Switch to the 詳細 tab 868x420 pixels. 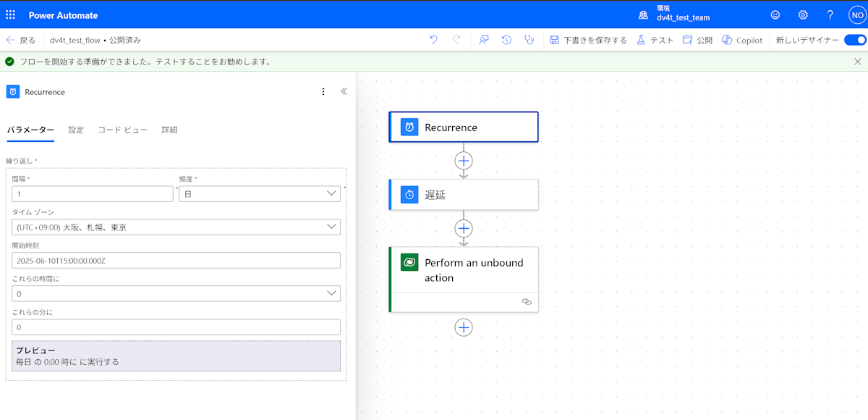[169, 130]
